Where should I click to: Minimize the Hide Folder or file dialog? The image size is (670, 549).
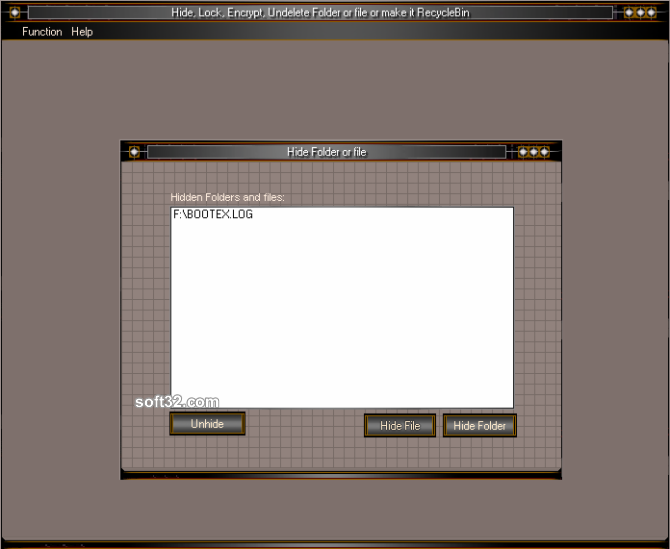[523, 152]
